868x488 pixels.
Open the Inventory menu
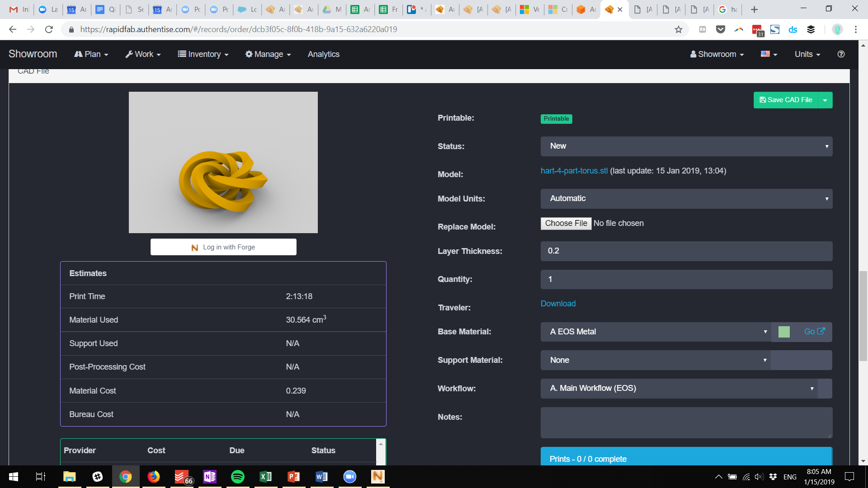203,54
